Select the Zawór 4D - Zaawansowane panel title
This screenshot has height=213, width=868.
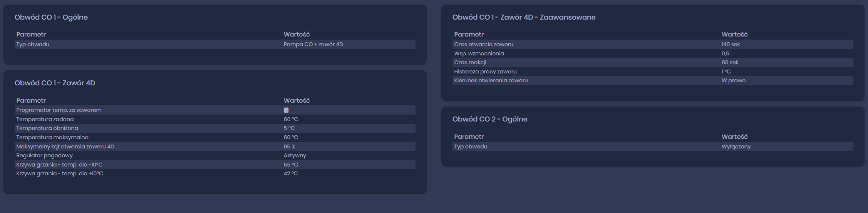(x=524, y=17)
